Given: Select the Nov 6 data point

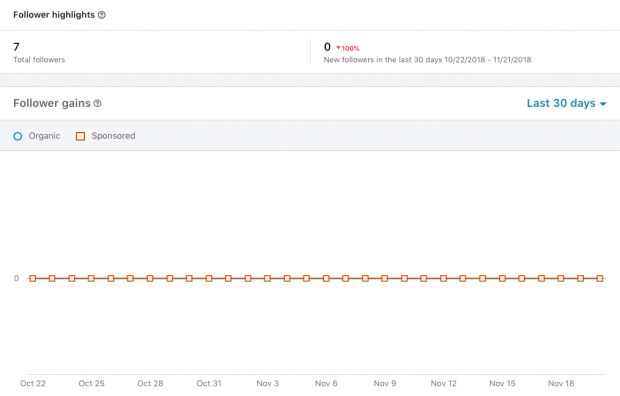Looking at the screenshot, I should [326, 279].
